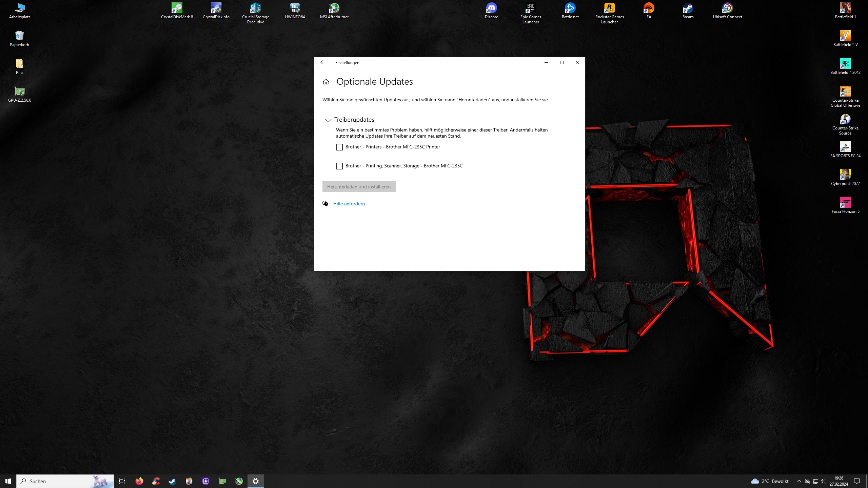
Task: Open the Windows Start menu
Action: click(x=8, y=481)
